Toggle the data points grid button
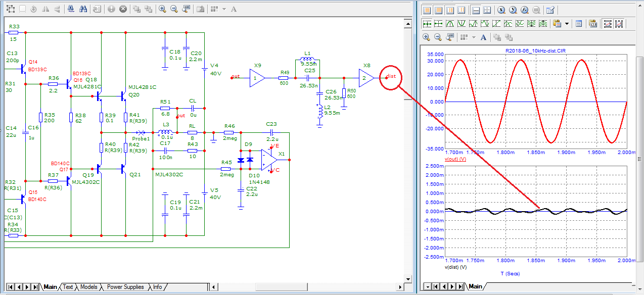This screenshot has height=295, width=644. (x=487, y=10)
